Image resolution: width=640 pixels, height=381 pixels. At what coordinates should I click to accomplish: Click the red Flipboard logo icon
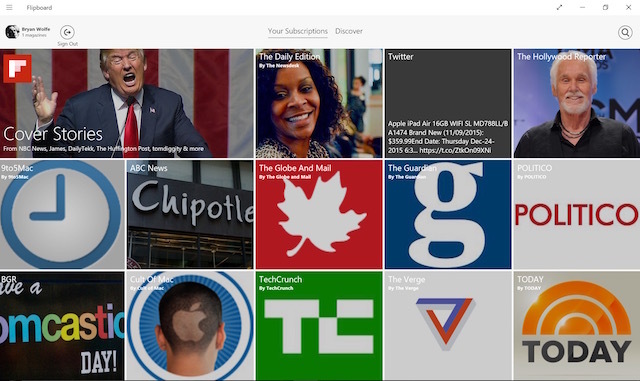pyautogui.click(x=17, y=69)
